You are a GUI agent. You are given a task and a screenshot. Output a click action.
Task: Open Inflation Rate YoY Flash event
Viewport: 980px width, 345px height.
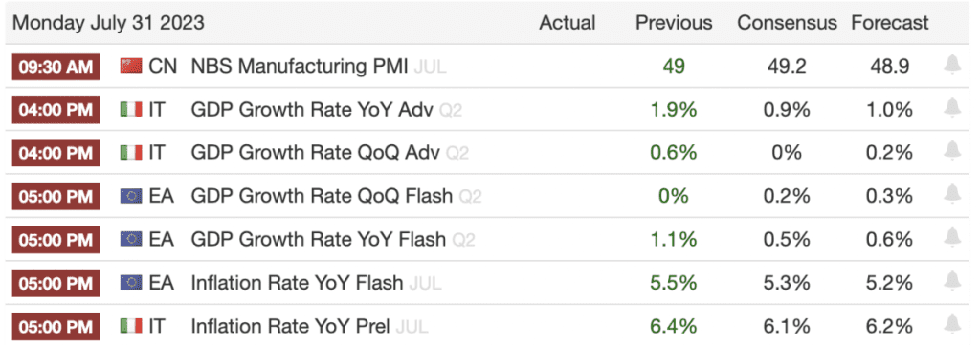pyautogui.click(x=297, y=283)
